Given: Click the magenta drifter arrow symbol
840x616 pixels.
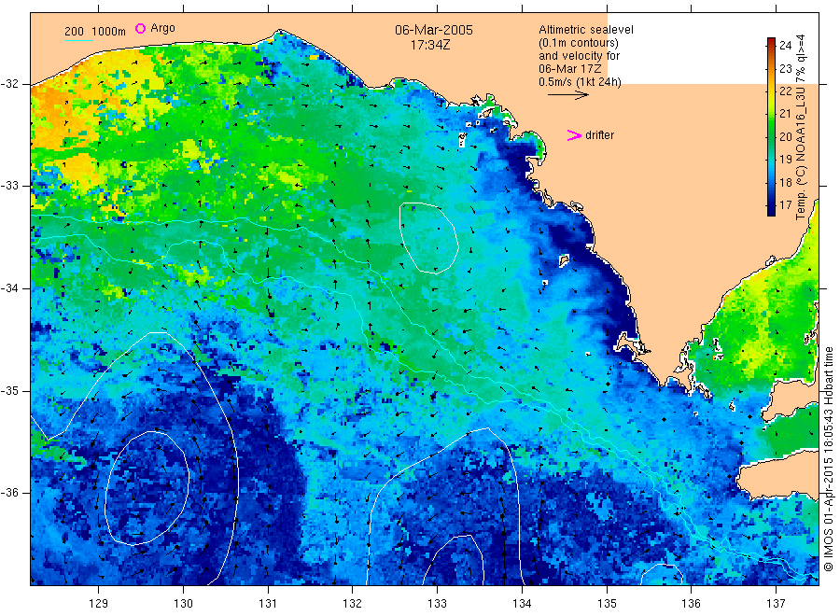Looking at the screenshot, I should 574,135.
